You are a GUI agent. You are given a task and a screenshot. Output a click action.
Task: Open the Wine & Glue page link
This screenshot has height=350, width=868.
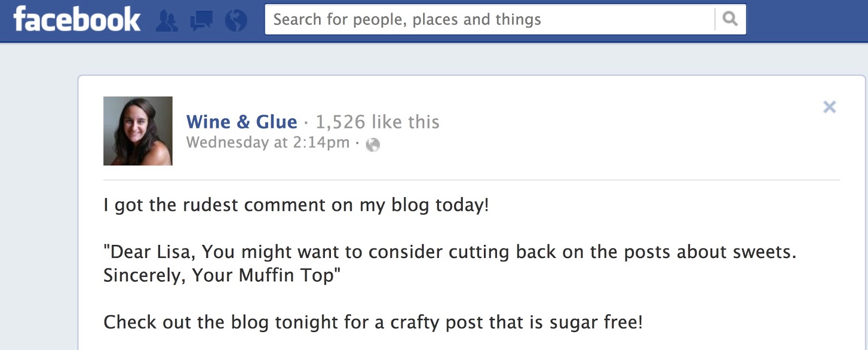pos(241,122)
